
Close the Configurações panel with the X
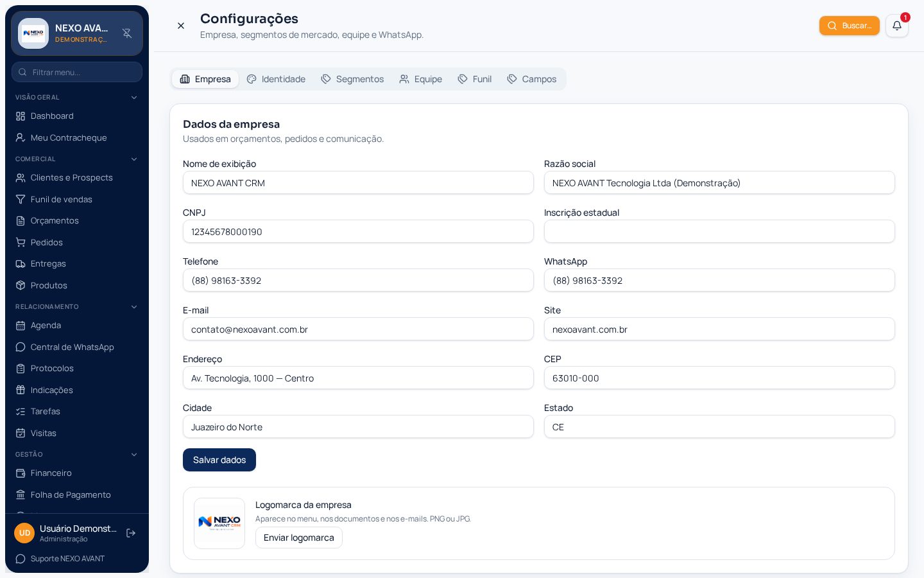181,26
